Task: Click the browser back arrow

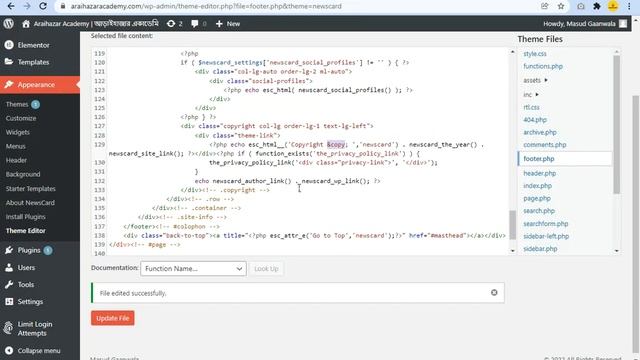Action: click(x=11, y=6)
